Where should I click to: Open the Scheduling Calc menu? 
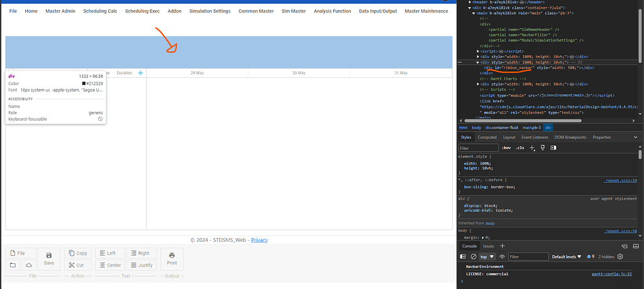pos(100,11)
